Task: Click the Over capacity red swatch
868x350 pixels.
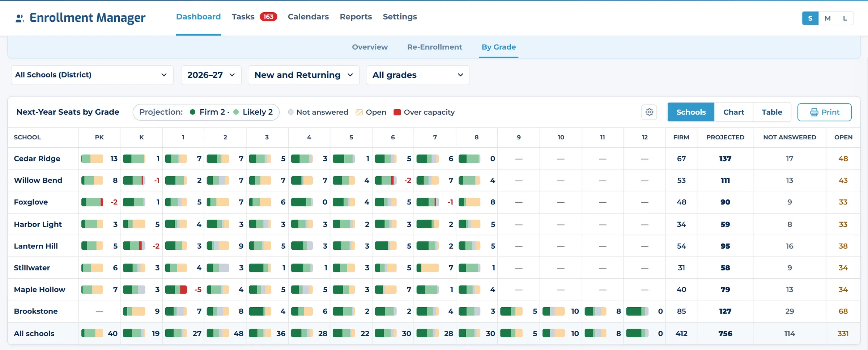Action: (397, 112)
